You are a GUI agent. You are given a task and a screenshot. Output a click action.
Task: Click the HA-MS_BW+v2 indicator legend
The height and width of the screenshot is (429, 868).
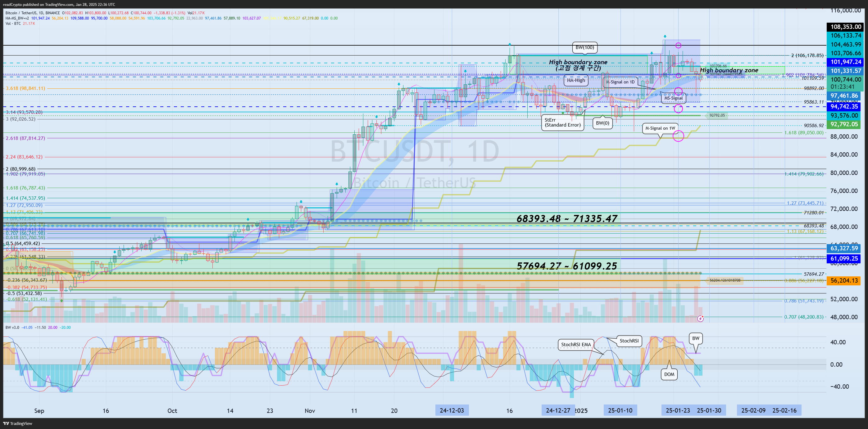tap(17, 18)
